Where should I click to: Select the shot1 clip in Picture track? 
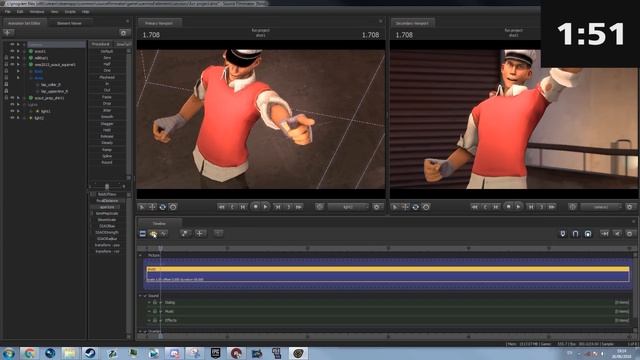(x=388, y=274)
